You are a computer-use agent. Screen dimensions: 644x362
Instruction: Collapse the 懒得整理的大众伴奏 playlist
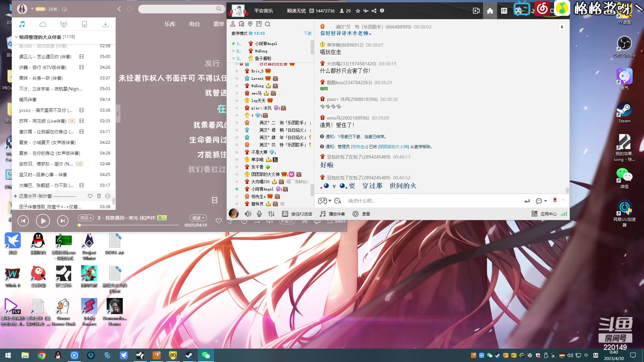[x=16, y=37]
